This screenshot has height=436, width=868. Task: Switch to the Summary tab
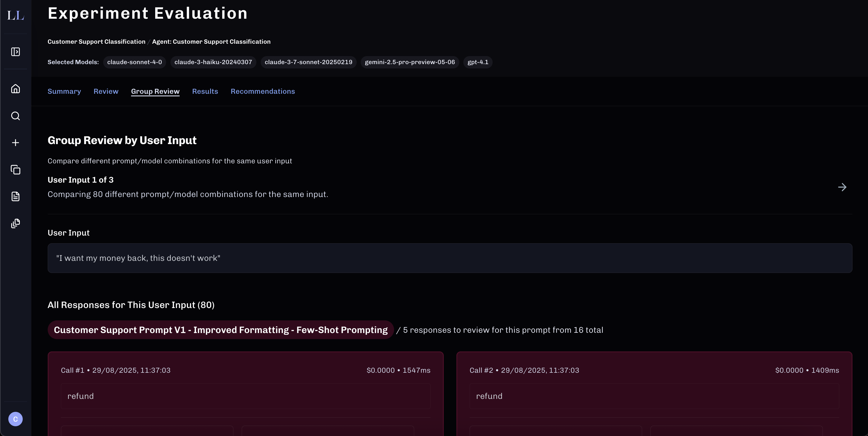[x=64, y=91]
